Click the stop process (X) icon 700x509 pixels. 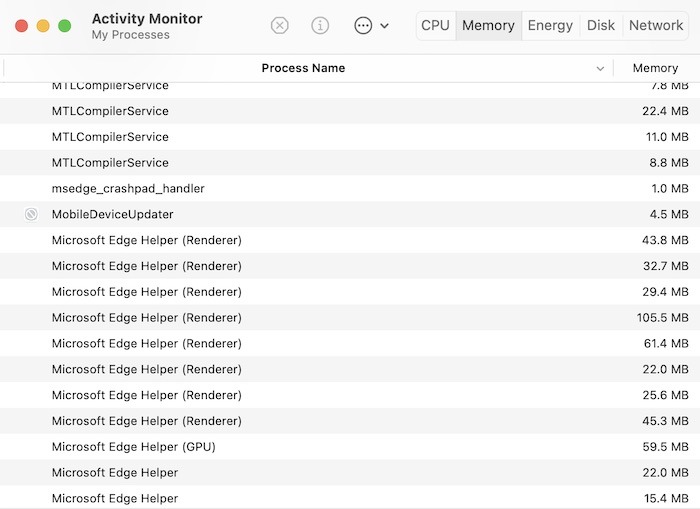279,25
